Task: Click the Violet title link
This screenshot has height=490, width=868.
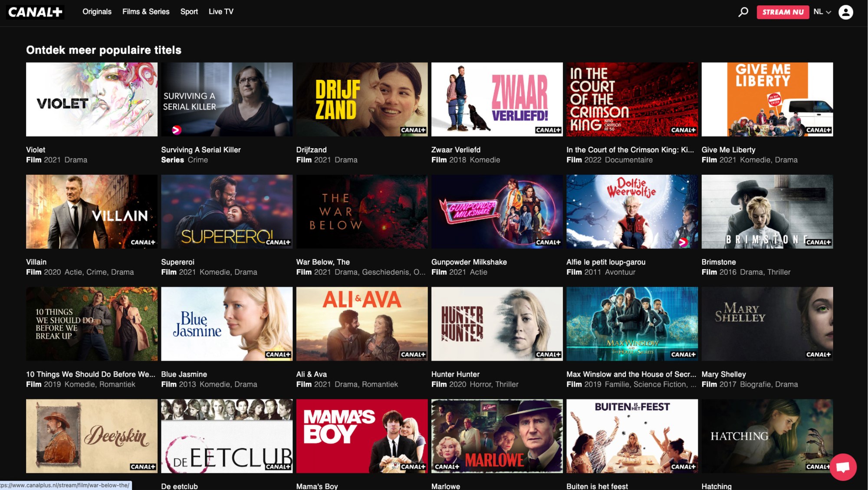Action: pyautogui.click(x=36, y=150)
